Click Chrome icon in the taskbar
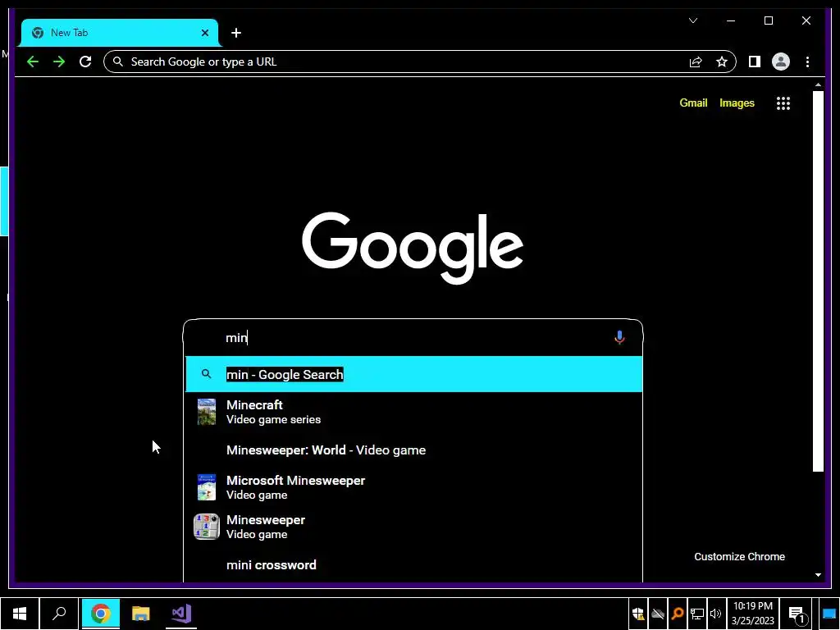840x630 pixels. click(x=101, y=614)
